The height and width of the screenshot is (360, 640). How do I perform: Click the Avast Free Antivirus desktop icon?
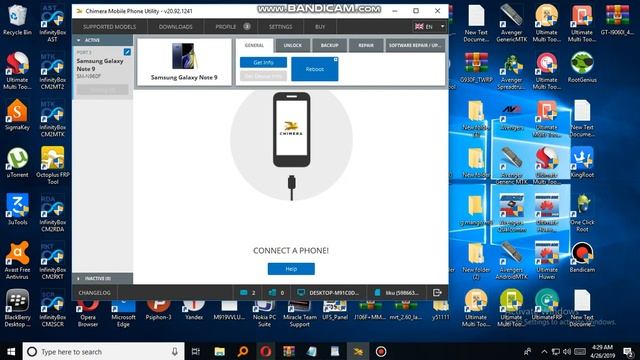tap(17, 260)
